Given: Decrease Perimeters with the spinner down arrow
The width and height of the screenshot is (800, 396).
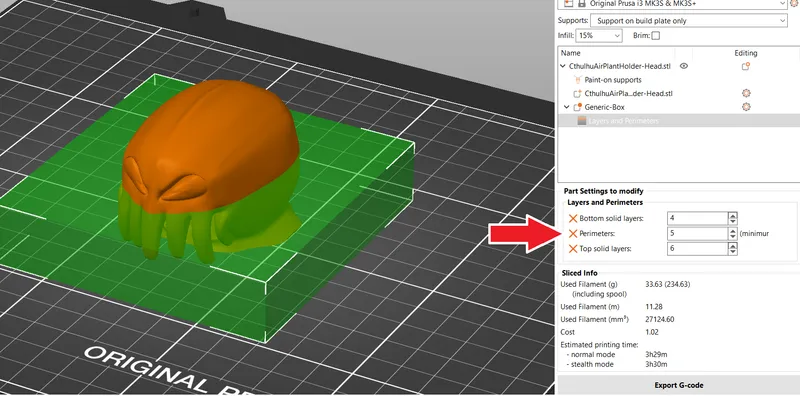Looking at the screenshot, I should (733, 237).
